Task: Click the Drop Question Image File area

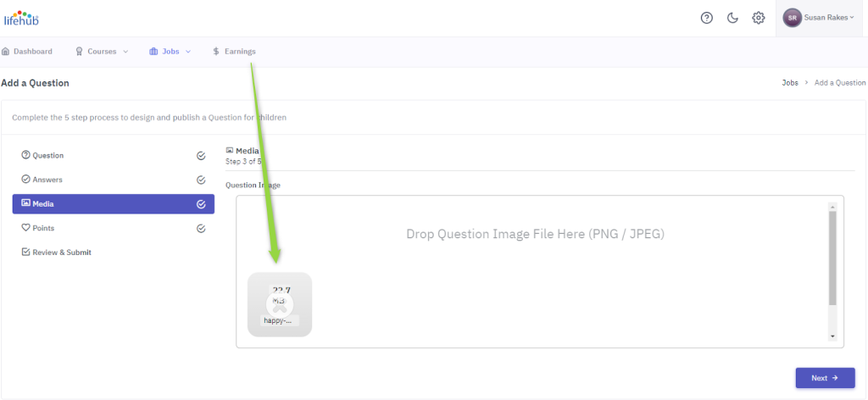Action: coord(535,234)
